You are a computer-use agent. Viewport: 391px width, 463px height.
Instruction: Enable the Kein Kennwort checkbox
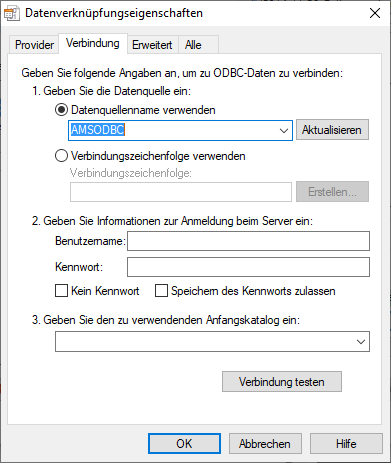point(61,291)
